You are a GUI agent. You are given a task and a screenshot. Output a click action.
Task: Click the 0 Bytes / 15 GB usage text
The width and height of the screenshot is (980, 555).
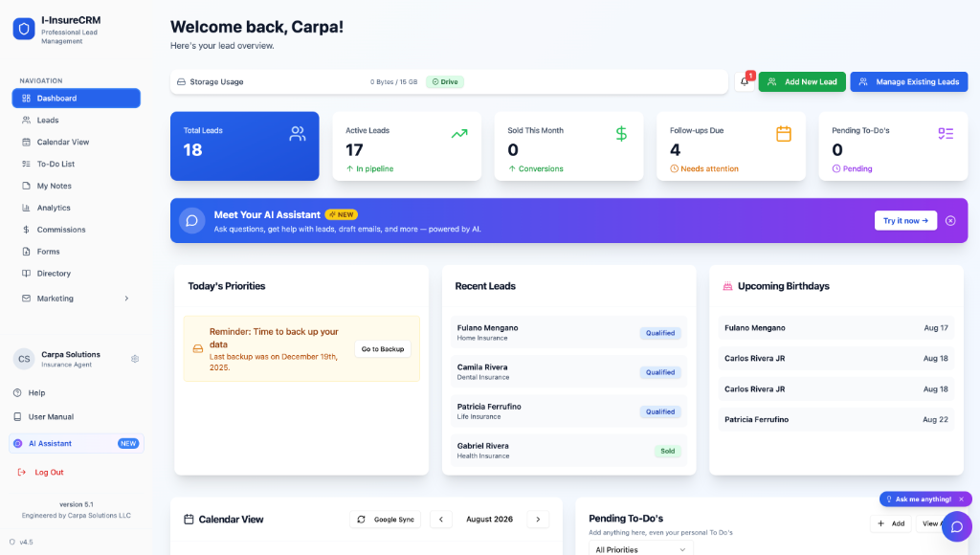coord(393,82)
